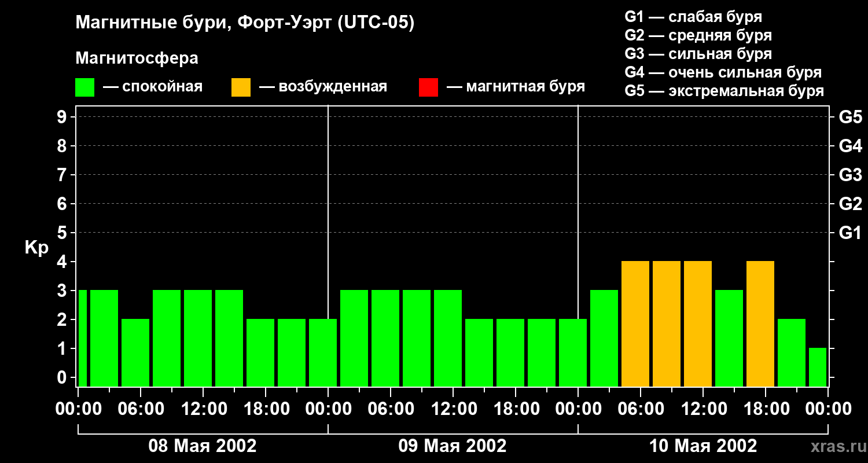Click the chart title Магнитные бури, Форт-Уэрт
Screen dimensions: 868x463
point(245,23)
